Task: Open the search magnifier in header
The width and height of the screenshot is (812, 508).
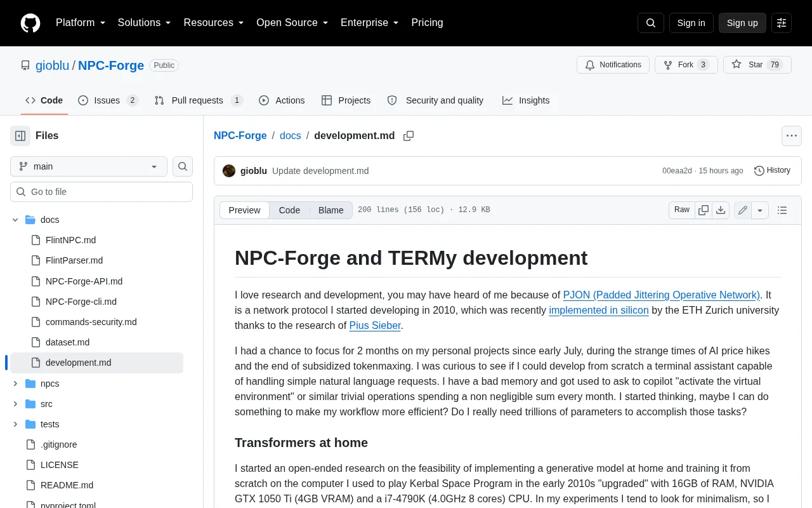Action: 651,23
